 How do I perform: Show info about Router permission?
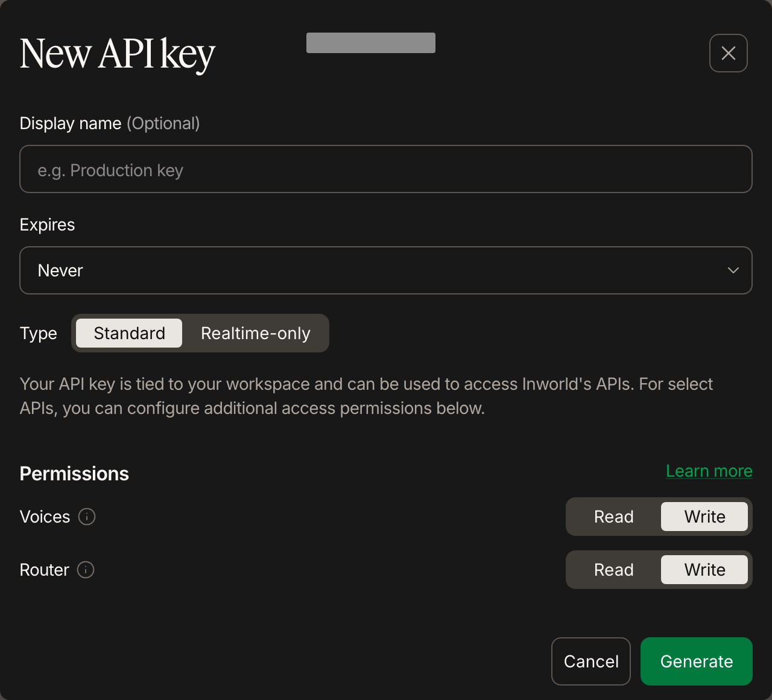click(x=86, y=570)
